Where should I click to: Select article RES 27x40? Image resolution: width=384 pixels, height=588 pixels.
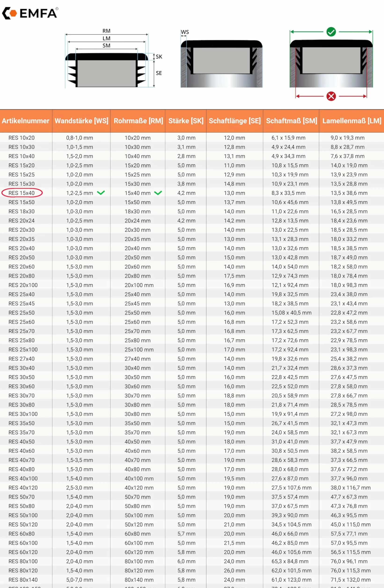[x=22, y=359]
